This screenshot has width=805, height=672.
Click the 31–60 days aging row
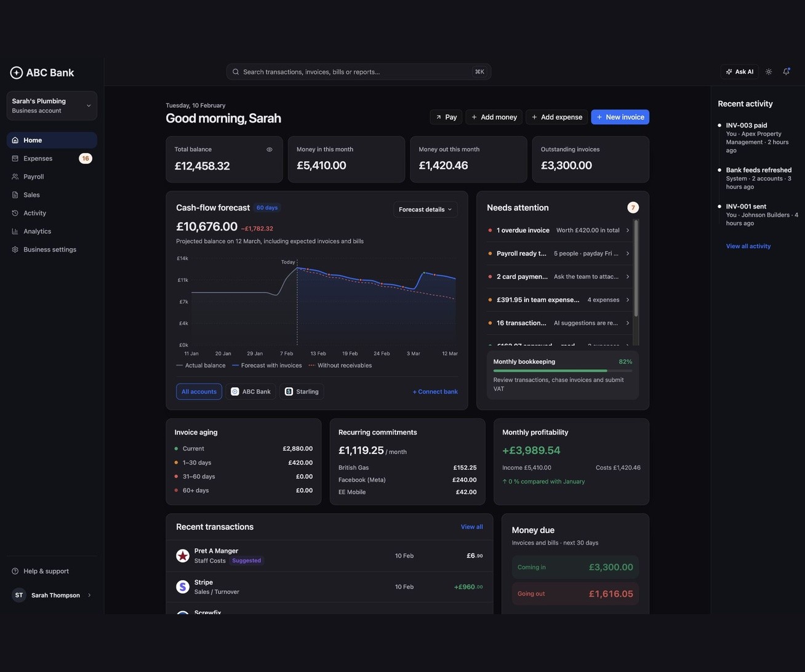click(244, 476)
